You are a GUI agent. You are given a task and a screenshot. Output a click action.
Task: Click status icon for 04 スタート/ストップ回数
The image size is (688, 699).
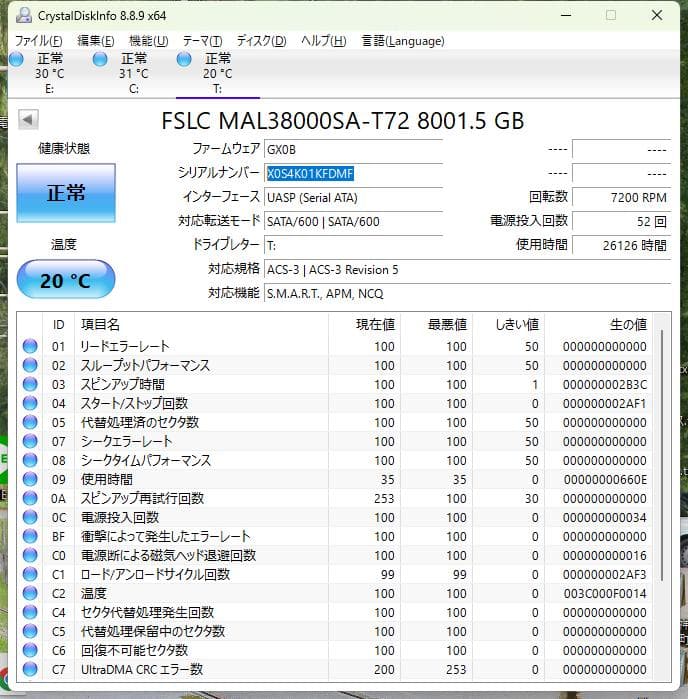[30, 403]
